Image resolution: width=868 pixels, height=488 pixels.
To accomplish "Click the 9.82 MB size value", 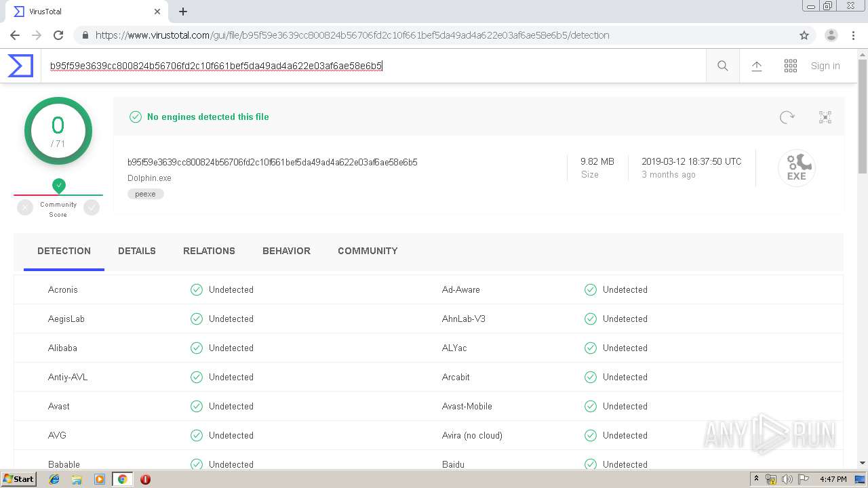I will click(x=597, y=161).
